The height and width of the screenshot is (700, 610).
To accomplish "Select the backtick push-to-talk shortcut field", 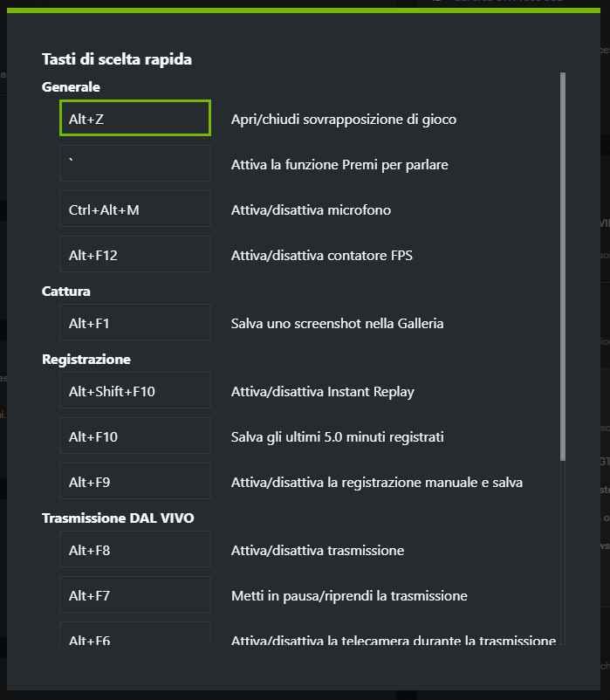I will click(135, 164).
